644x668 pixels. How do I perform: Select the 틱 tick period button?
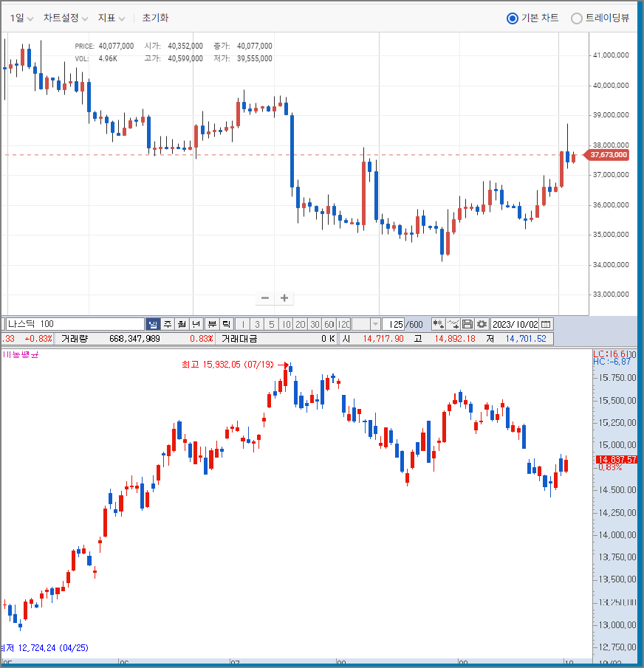coord(226,324)
